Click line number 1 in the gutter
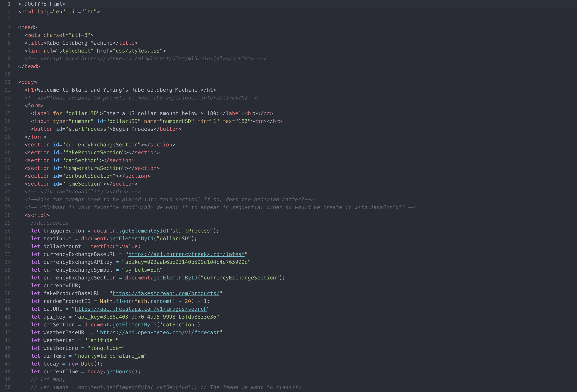The image size is (577, 392). (9, 4)
